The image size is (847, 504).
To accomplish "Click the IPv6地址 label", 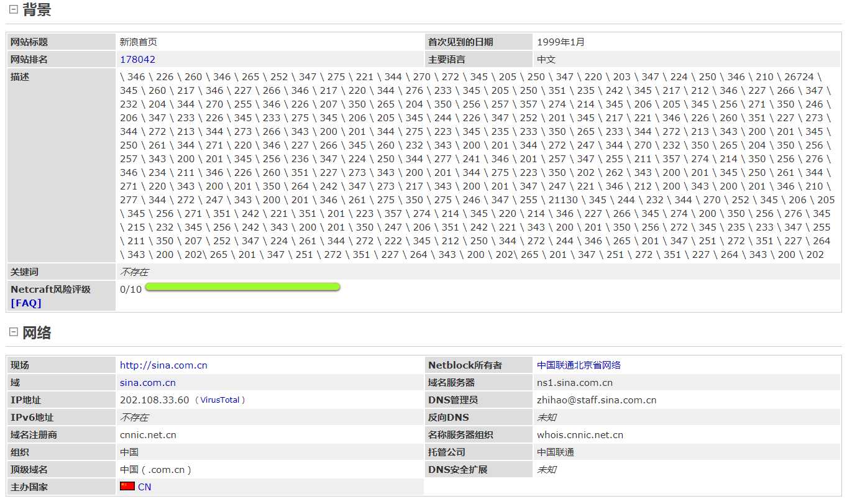I will [x=32, y=418].
